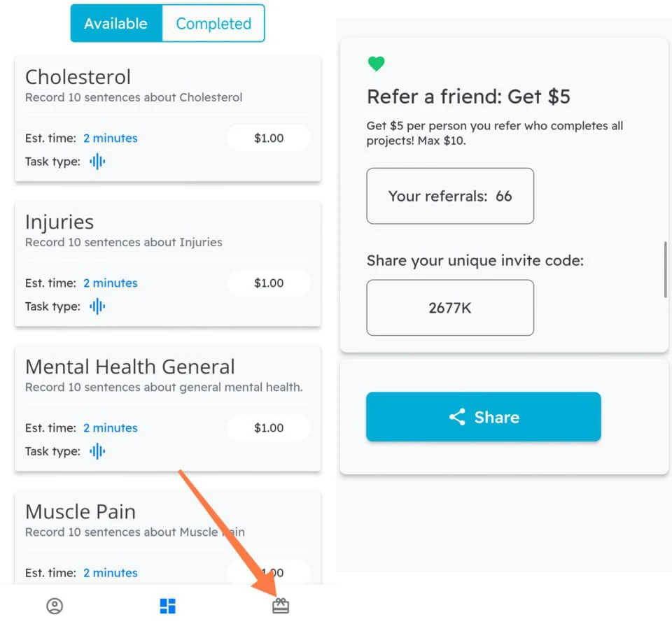
Task: Open the 2 minutes link on Injuries card
Action: point(110,283)
